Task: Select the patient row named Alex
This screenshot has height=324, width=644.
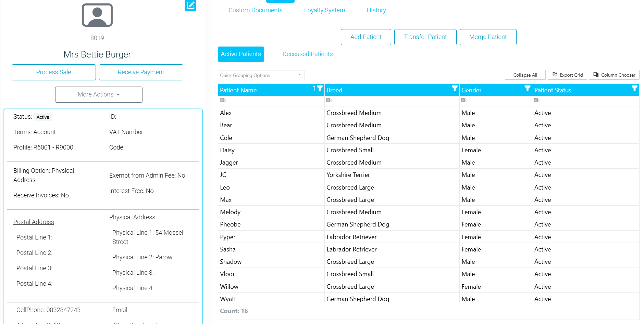Action: [429, 113]
